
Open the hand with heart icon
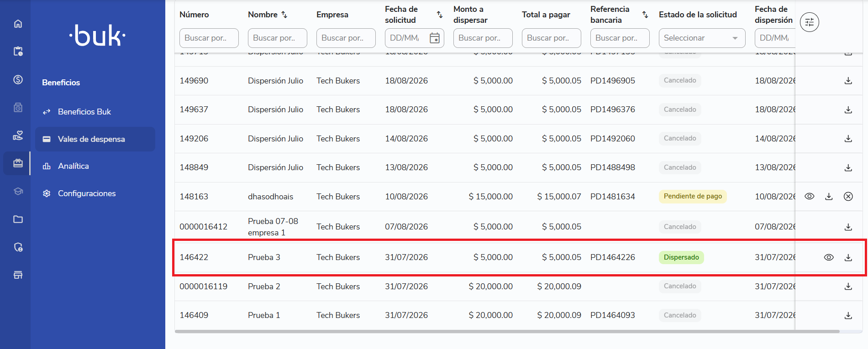pos(18,135)
